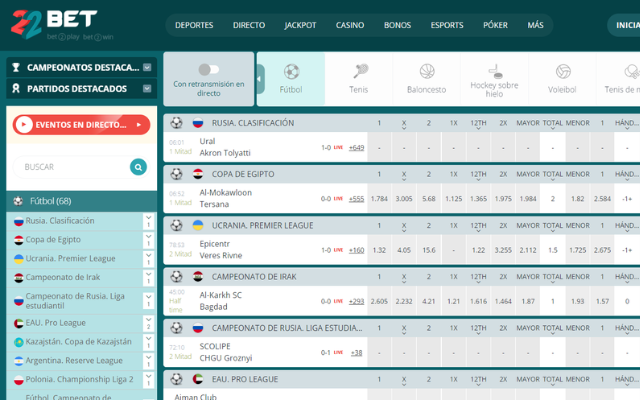Open Campeonato de Rusia. Liga estudiantil in sidebar
This screenshot has width=640, height=400.
[75, 301]
